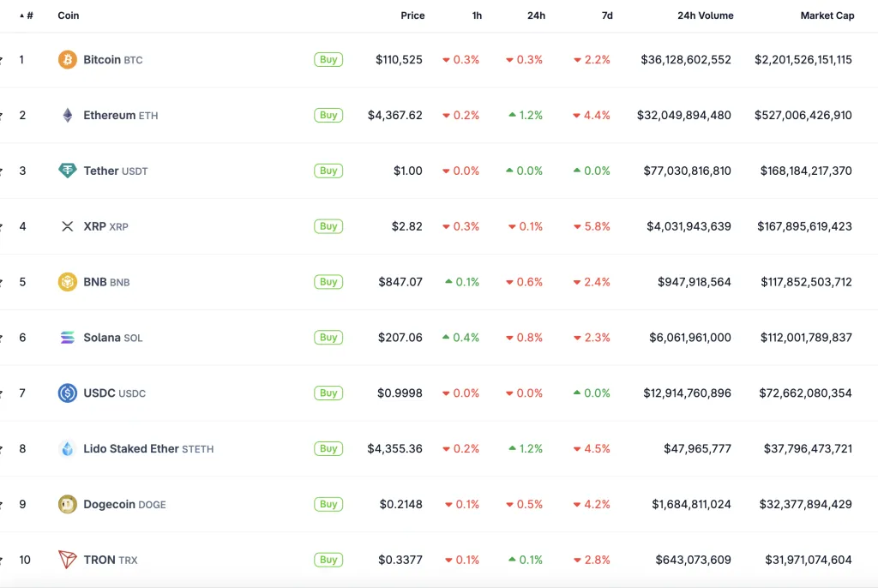This screenshot has width=878, height=588.
Task: Sort by the Price column header
Action: (412, 15)
